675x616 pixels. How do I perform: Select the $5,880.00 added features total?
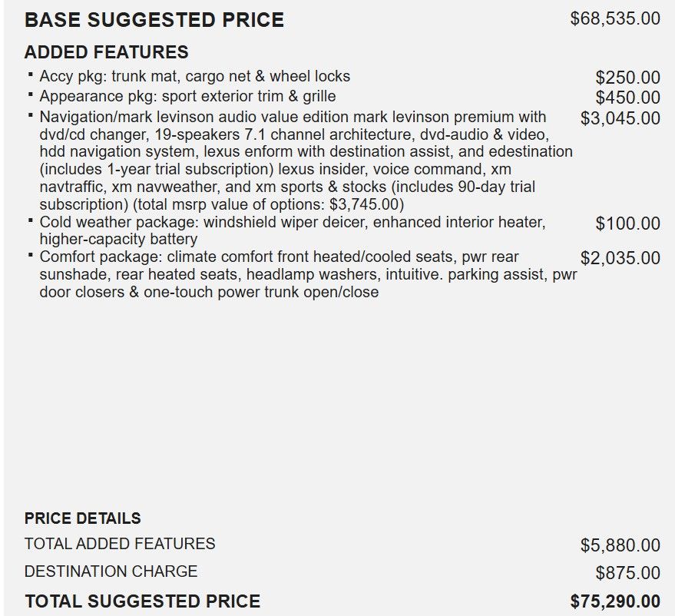620,545
